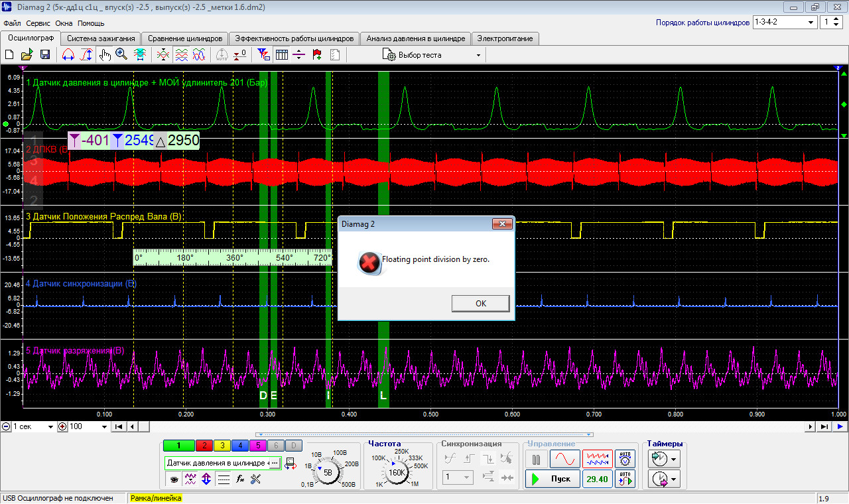This screenshot has width=849, height=504.
Task: Click the pause button in Управление
Action: pyautogui.click(x=536, y=459)
